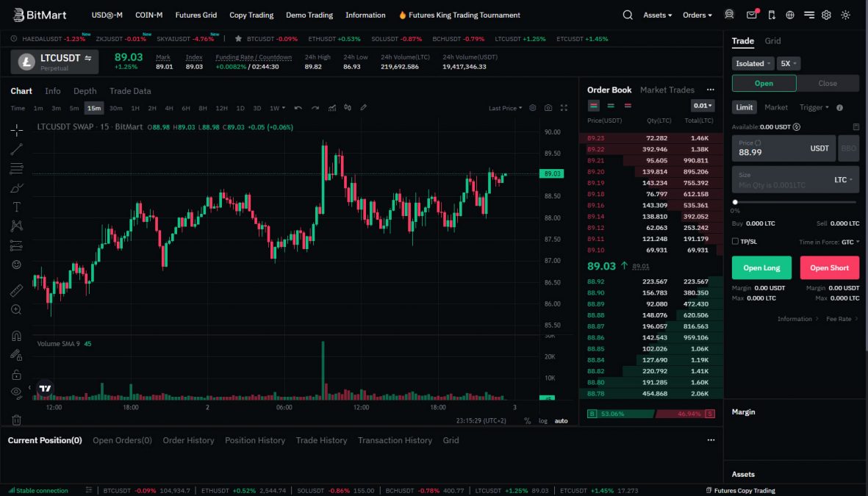This screenshot has height=496, width=868.
Task: Select the Close position button
Action: [828, 83]
